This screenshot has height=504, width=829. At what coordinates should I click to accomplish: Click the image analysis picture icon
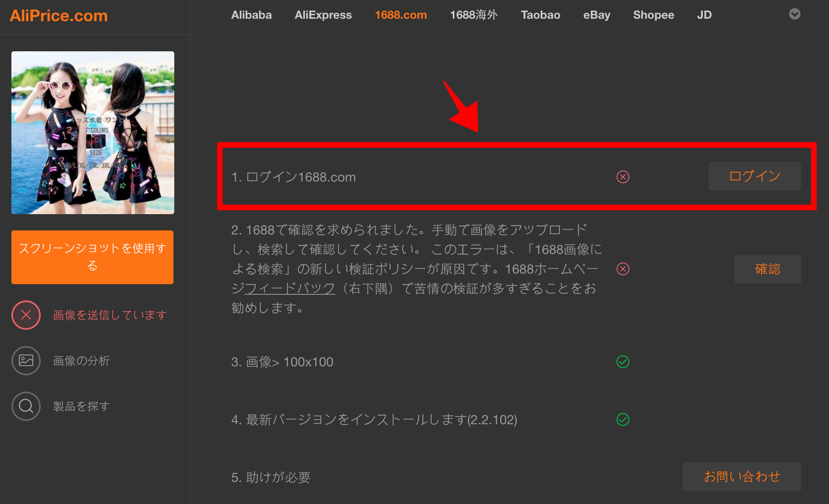(x=26, y=361)
